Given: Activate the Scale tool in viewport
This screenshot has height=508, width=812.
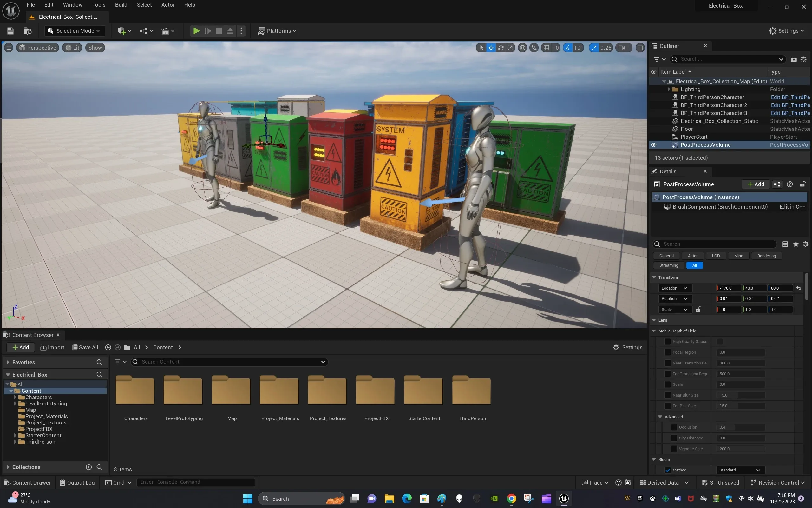Looking at the screenshot, I should [x=510, y=48].
